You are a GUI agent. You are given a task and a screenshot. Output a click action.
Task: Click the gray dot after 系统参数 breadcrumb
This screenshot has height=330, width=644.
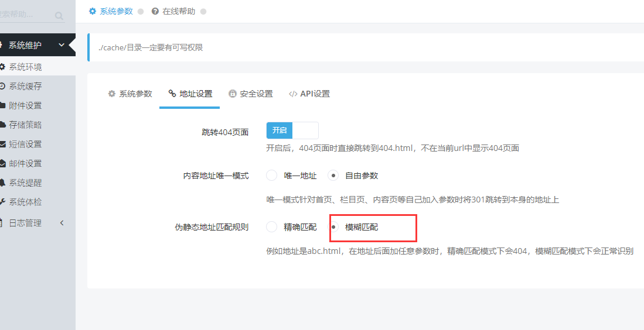point(141,12)
